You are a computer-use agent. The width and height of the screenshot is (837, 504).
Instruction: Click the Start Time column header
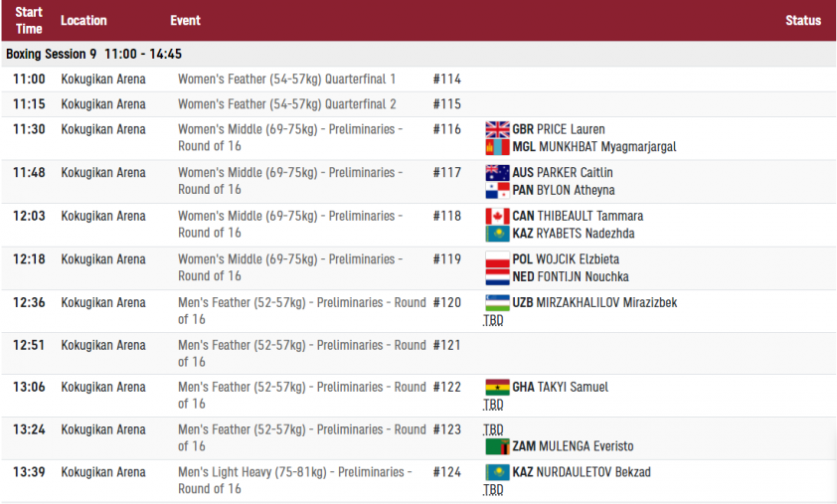point(29,20)
